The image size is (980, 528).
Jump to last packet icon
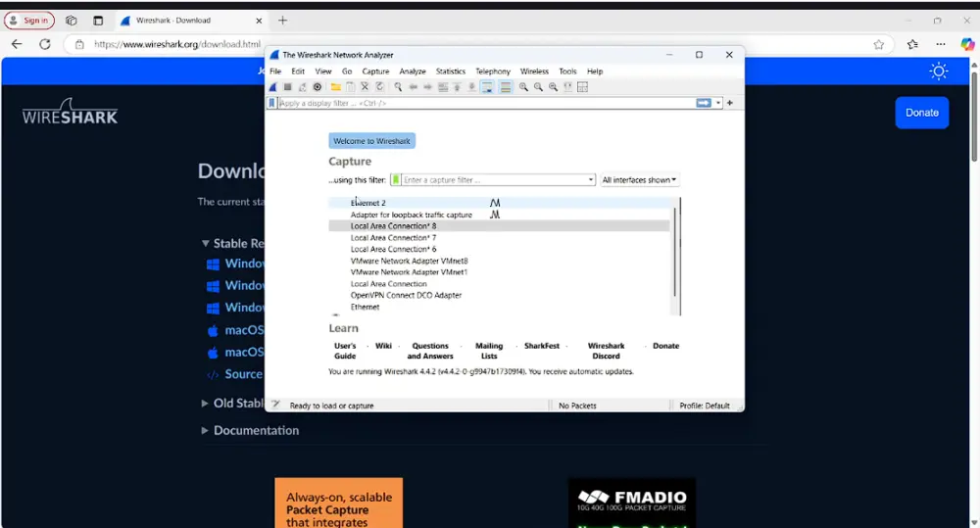pyautogui.click(x=472, y=87)
